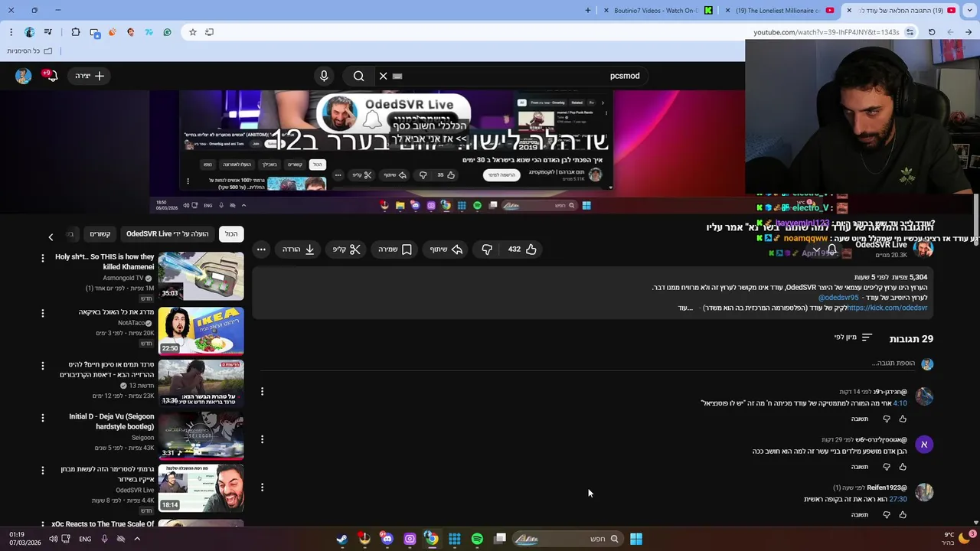Open the Chrome extensions puzzle icon
The image size is (980, 551).
(x=75, y=32)
